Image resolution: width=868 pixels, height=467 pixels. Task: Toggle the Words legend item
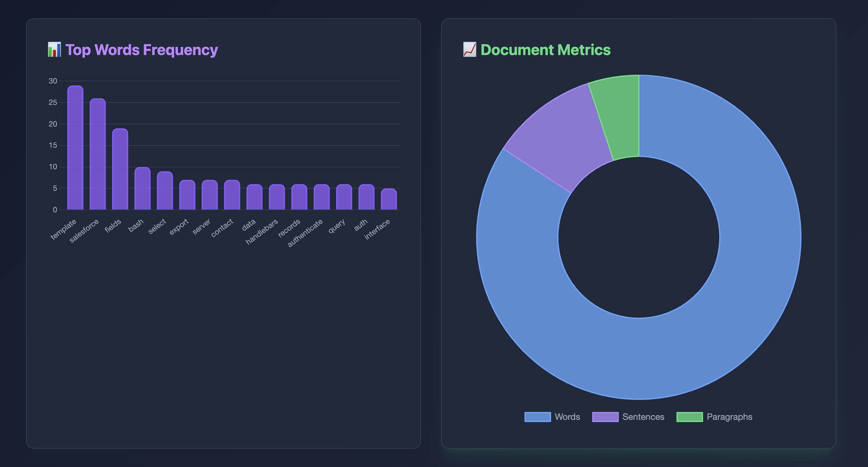point(567,417)
